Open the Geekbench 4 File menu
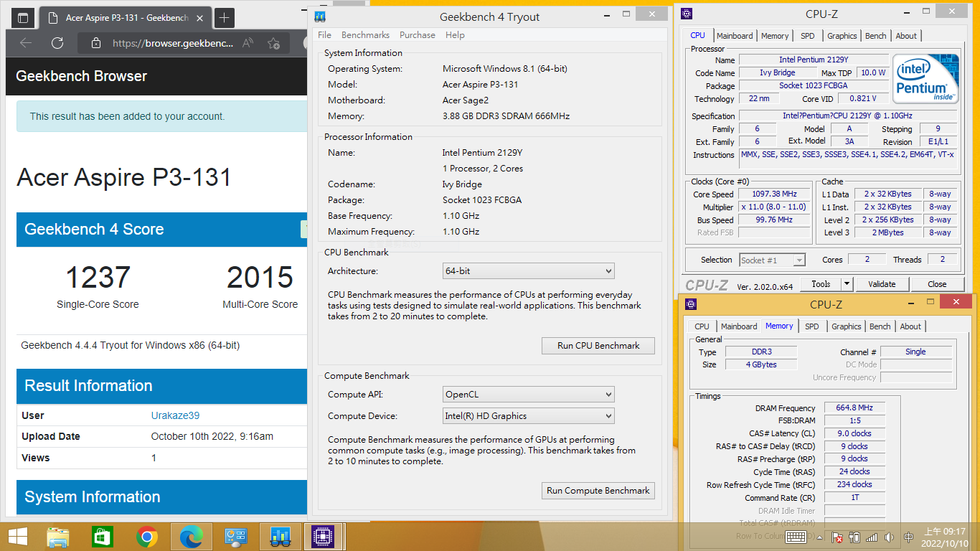 tap(324, 34)
